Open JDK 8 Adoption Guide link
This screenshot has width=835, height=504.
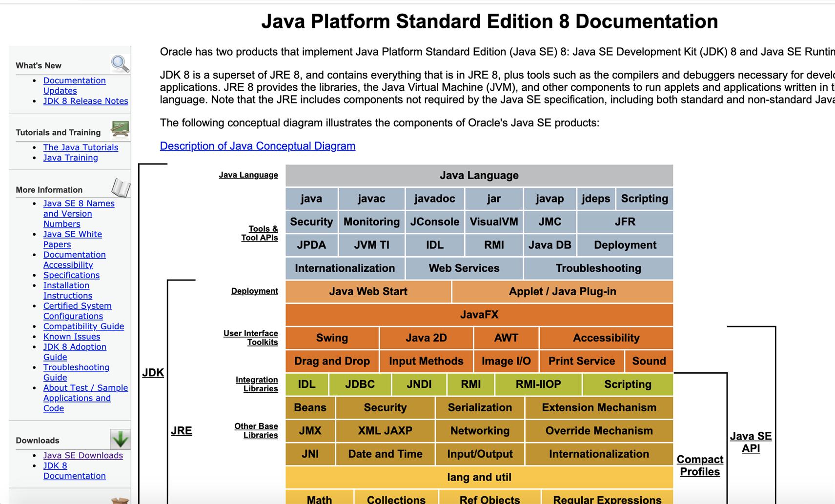[x=75, y=352]
